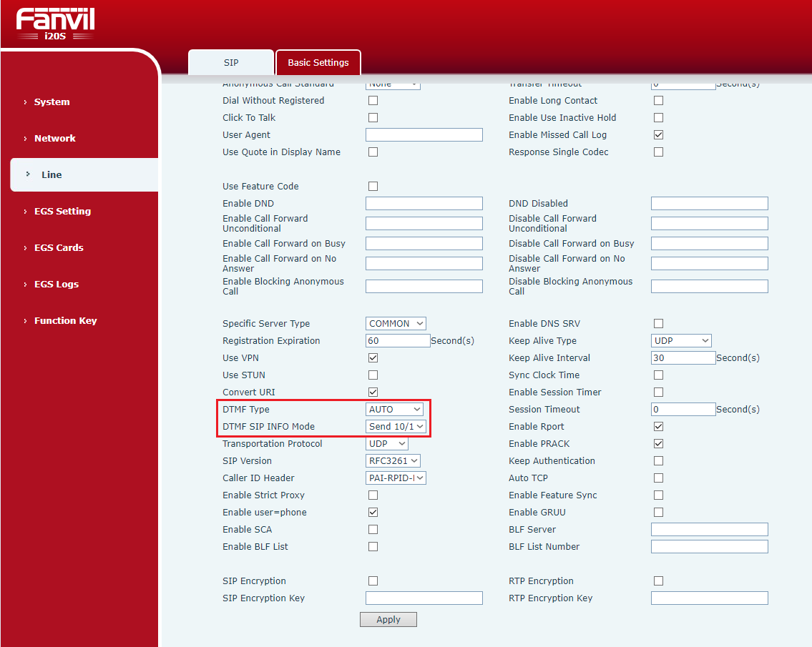Click the Apply button
This screenshot has width=812, height=647.
coord(388,620)
